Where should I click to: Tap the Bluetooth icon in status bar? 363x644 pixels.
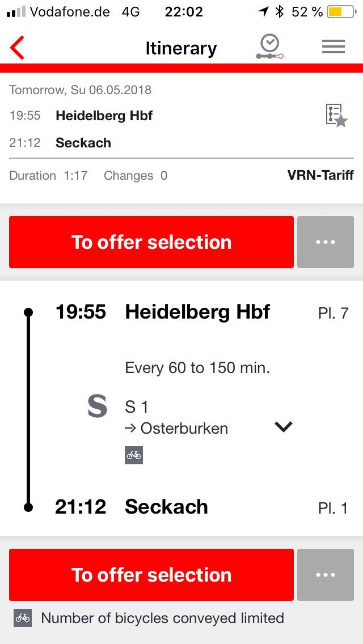pyautogui.click(x=279, y=12)
